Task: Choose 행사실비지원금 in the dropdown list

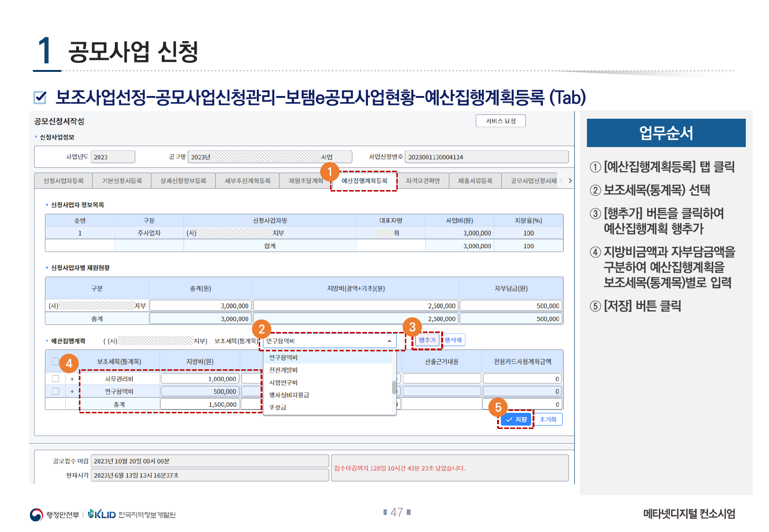Action: coord(289,395)
